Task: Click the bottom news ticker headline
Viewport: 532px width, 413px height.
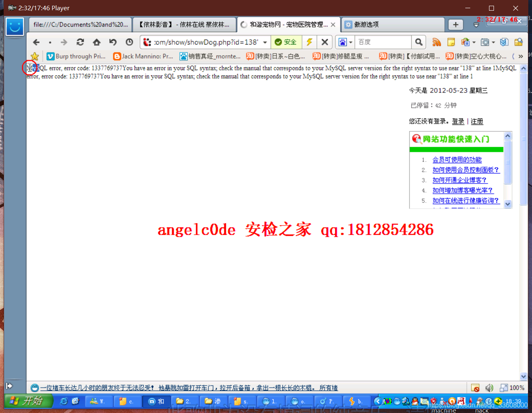Action: point(189,388)
